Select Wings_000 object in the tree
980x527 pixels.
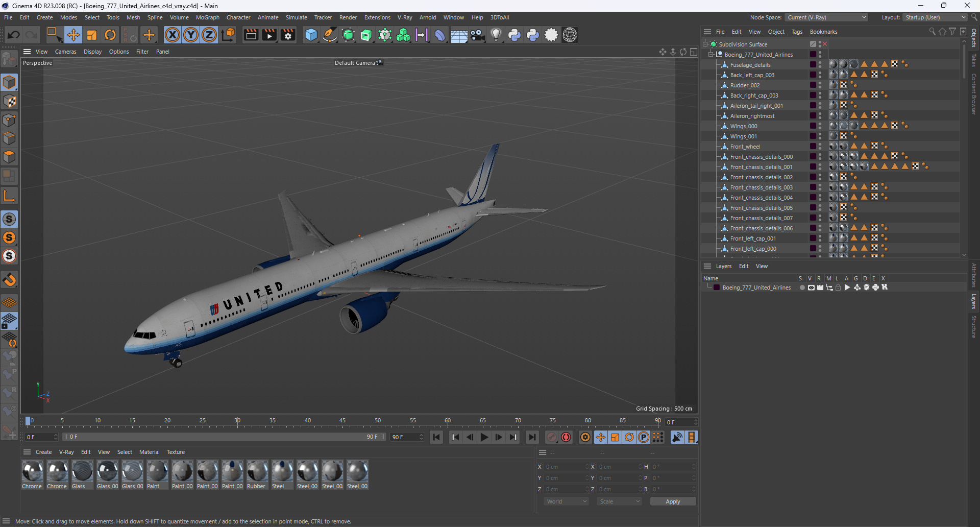coord(744,126)
